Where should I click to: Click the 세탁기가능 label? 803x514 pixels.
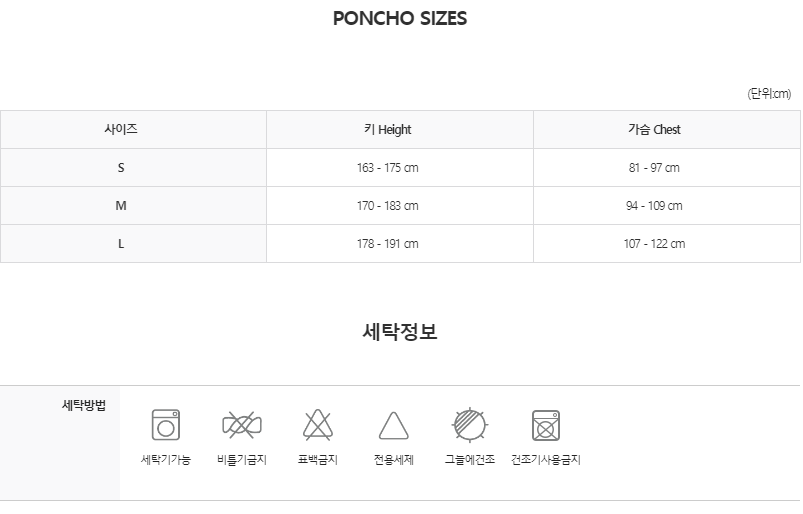pyautogui.click(x=166, y=460)
